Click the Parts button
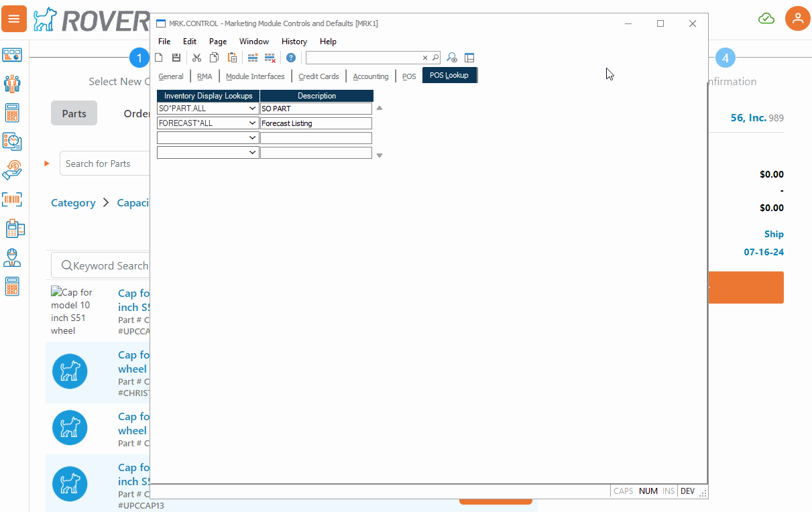 pyautogui.click(x=74, y=113)
